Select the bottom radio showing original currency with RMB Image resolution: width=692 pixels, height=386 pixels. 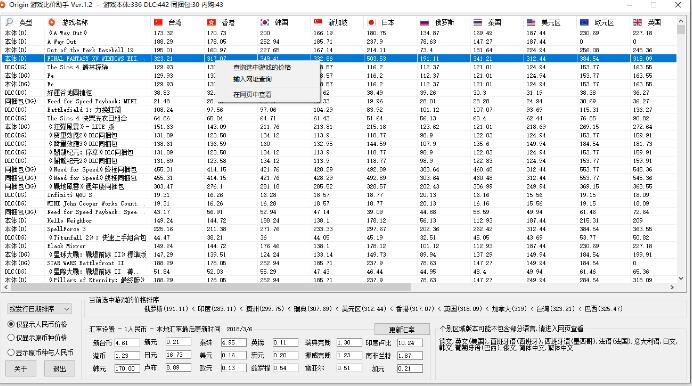tap(40, 352)
